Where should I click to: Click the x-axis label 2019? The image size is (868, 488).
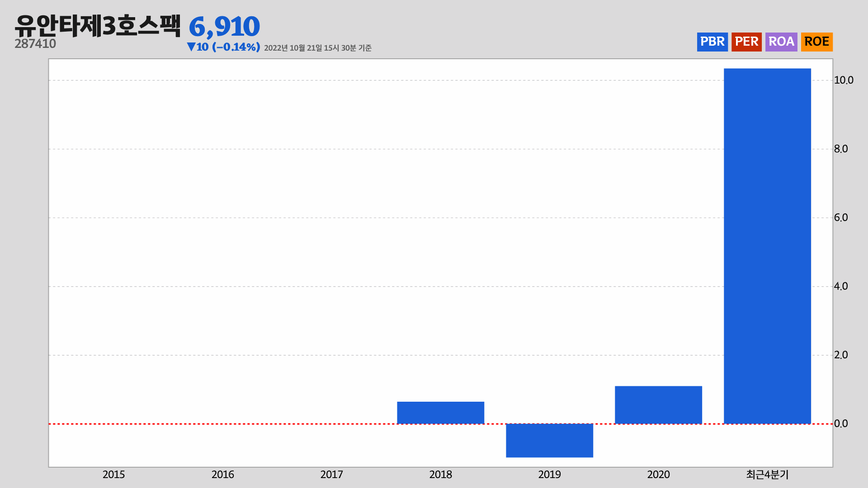click(x=549, y=474)
